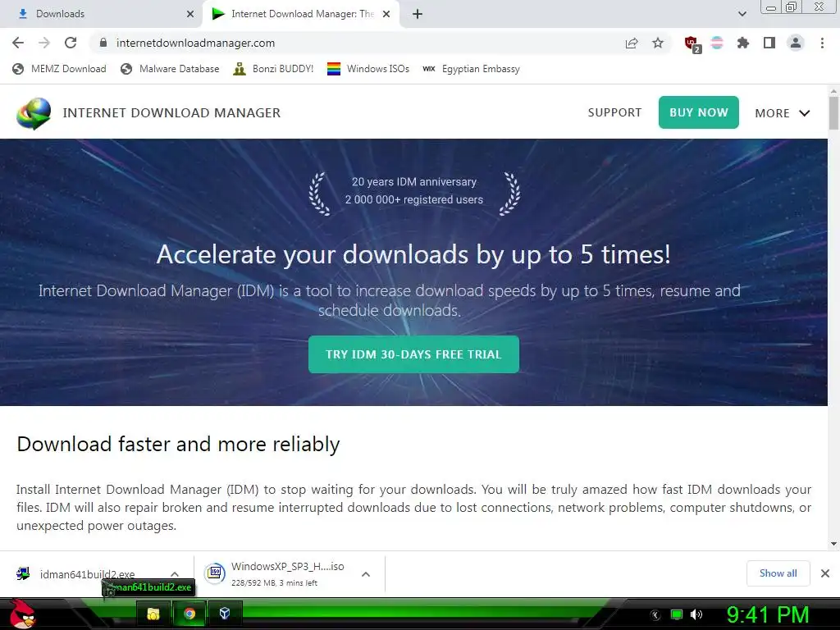This screenshot has height=630, width=840.
Task: Expand the tab search chevron
Action: pos(742,14)
